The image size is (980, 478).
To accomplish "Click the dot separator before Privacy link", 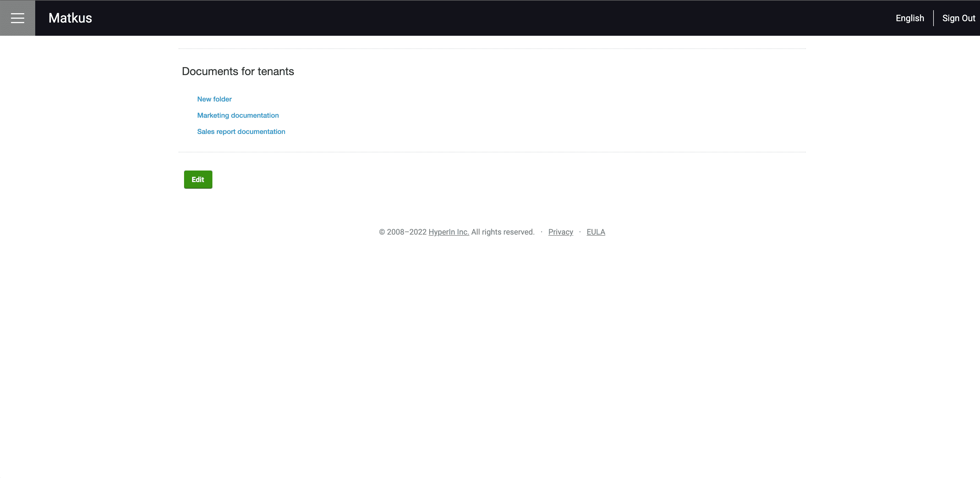I will coord(541,232).
